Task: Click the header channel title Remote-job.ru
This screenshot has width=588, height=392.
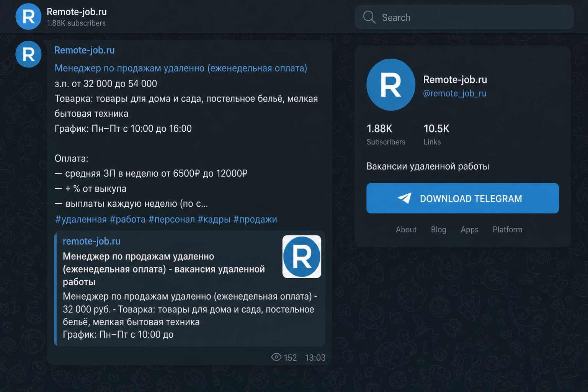Action: point(77,12)
